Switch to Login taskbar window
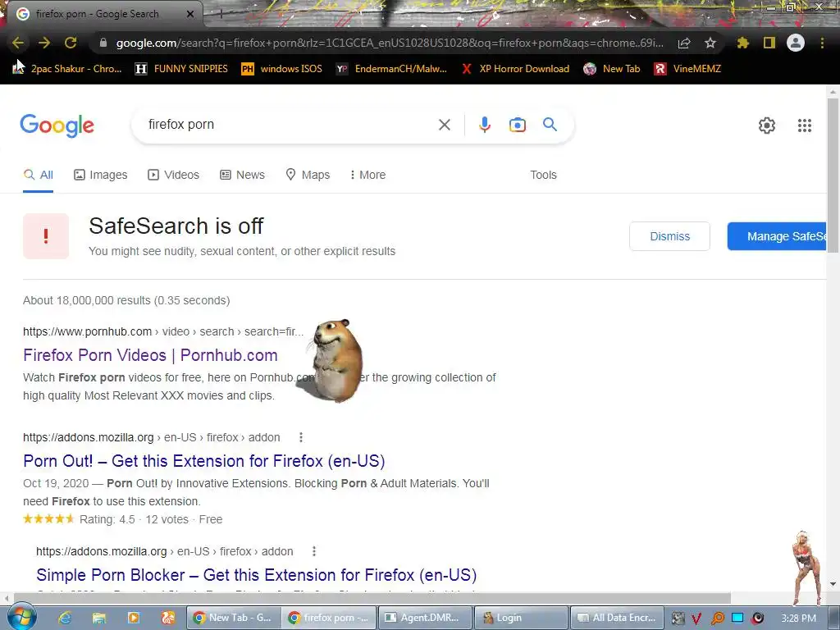 (520, 618)
